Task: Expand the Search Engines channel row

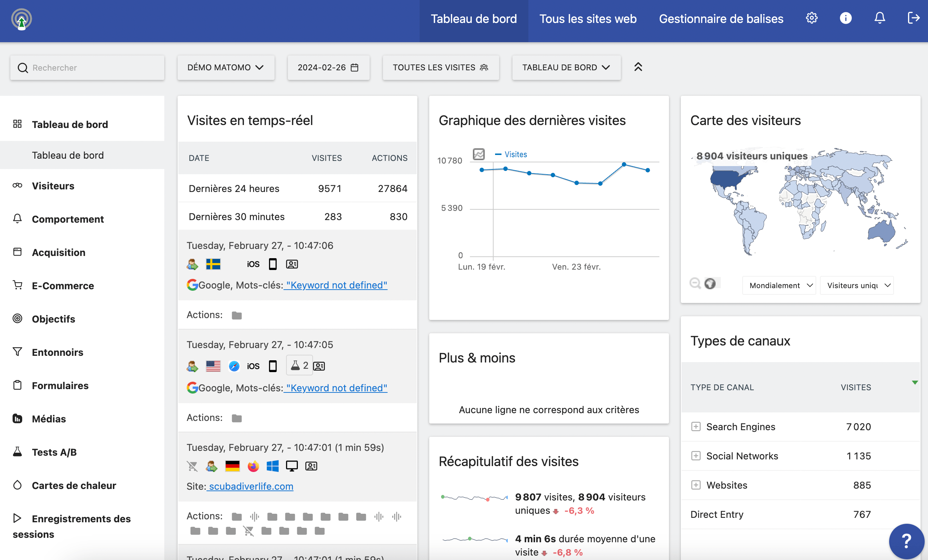Action: [x=696, y=427]
